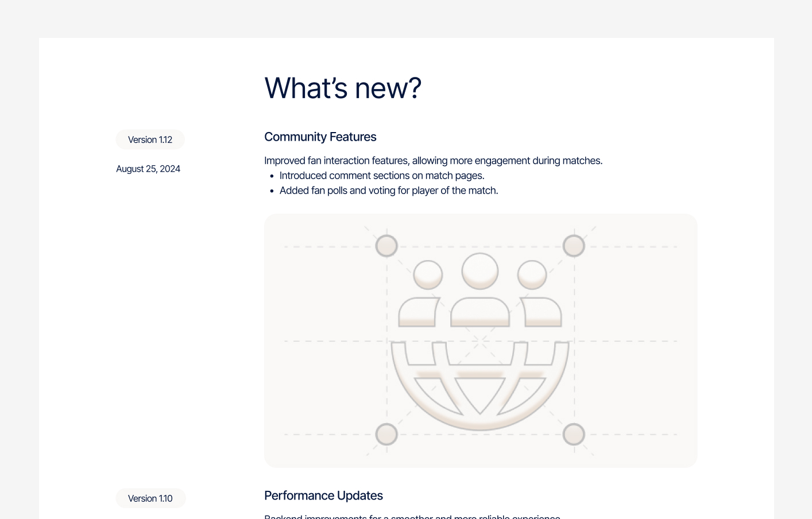Open the Community Features heading link
The image size is (812, 519).
tap(320, 137)
